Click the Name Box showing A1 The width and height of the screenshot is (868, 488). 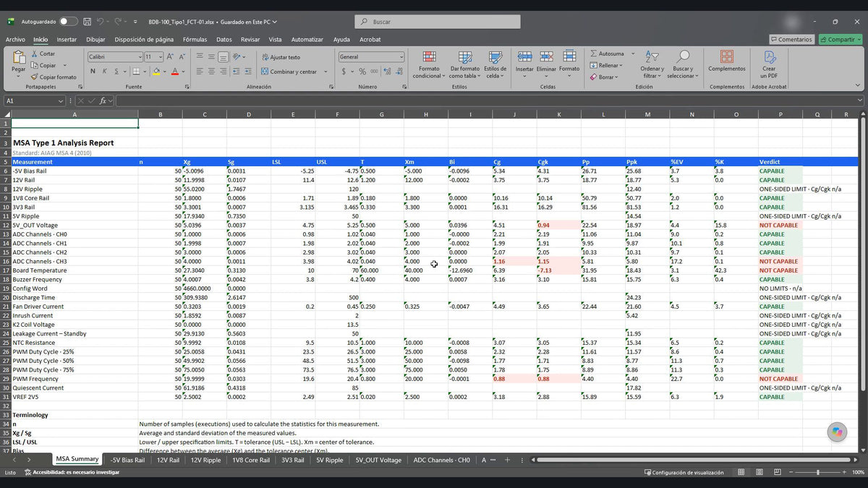tap(34, 100)
